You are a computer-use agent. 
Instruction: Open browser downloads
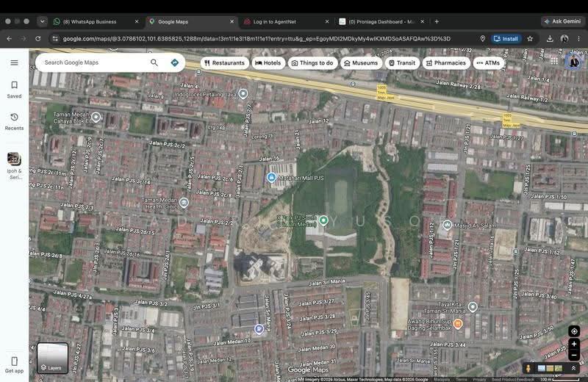tap(550, 39)
